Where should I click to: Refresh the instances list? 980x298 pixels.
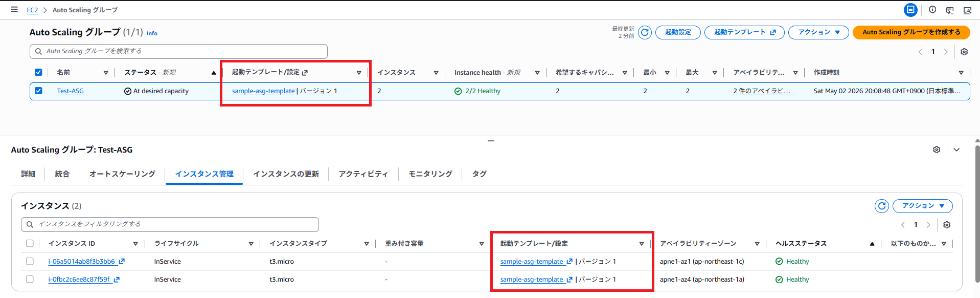[x=882, y=206]
